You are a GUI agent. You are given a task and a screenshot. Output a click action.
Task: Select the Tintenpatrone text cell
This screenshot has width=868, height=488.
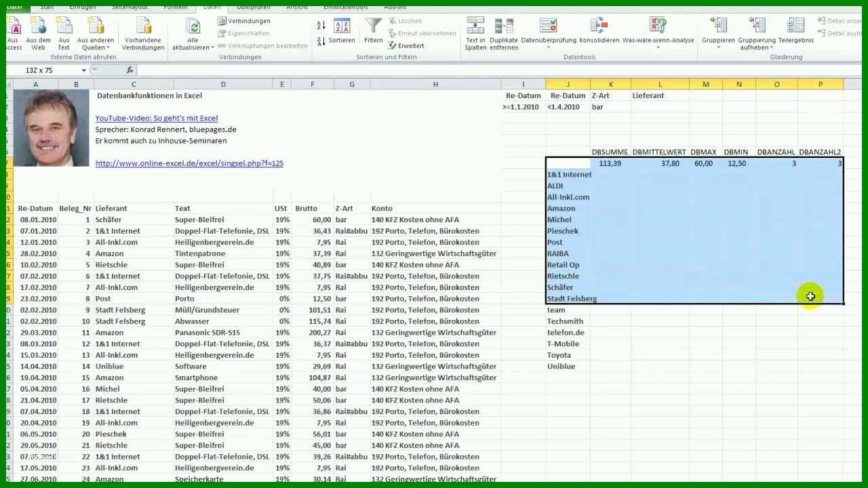tap(223, 253)
